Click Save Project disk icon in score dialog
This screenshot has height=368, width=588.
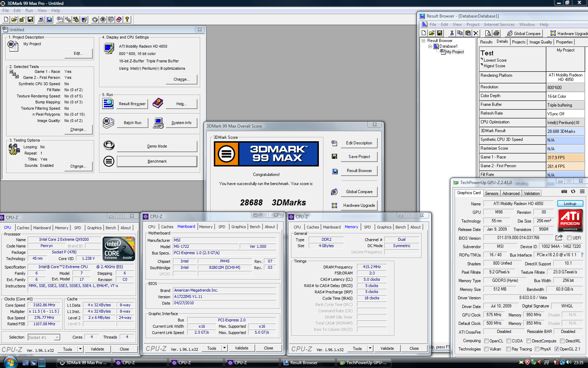coord(334,156)
